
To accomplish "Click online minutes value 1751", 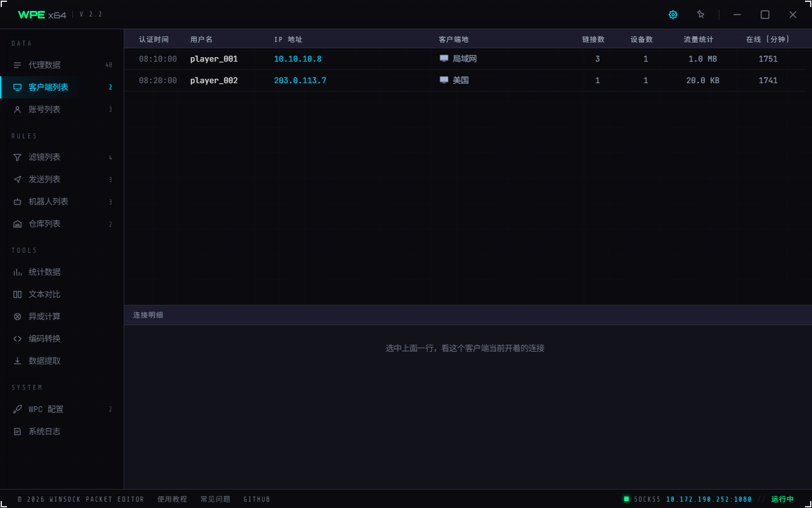I will point(768,59).
